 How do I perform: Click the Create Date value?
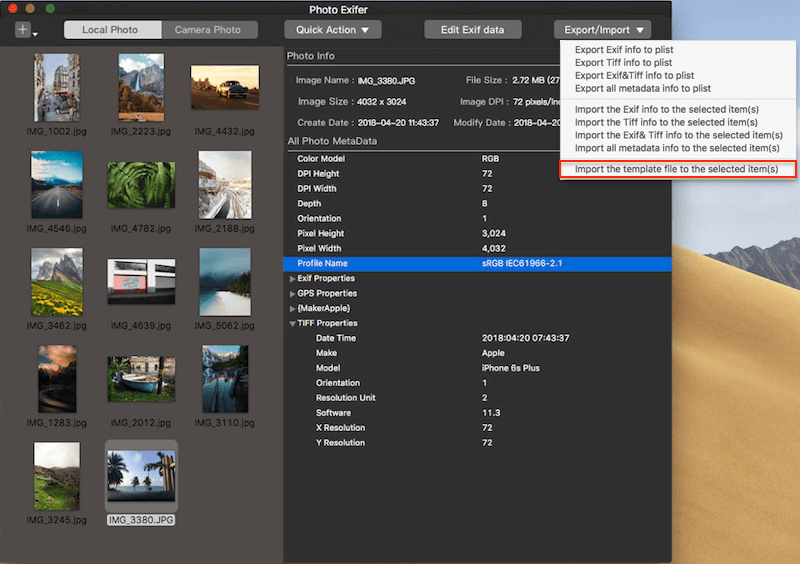[x=398, y=122]
